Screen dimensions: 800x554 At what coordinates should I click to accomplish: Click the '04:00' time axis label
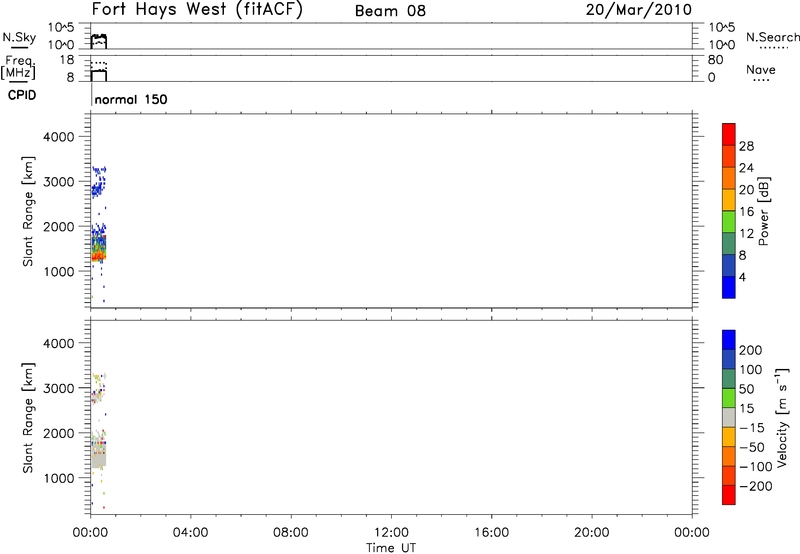(x=190, y=533)
